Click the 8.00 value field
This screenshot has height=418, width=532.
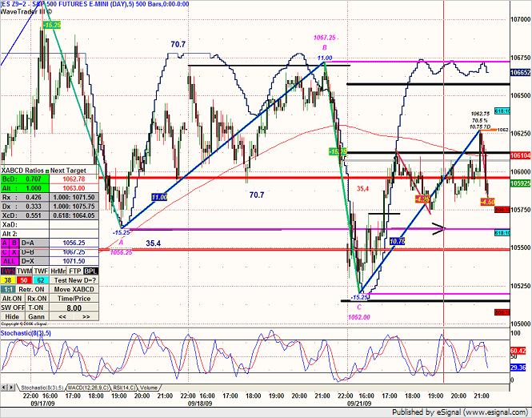74,308
